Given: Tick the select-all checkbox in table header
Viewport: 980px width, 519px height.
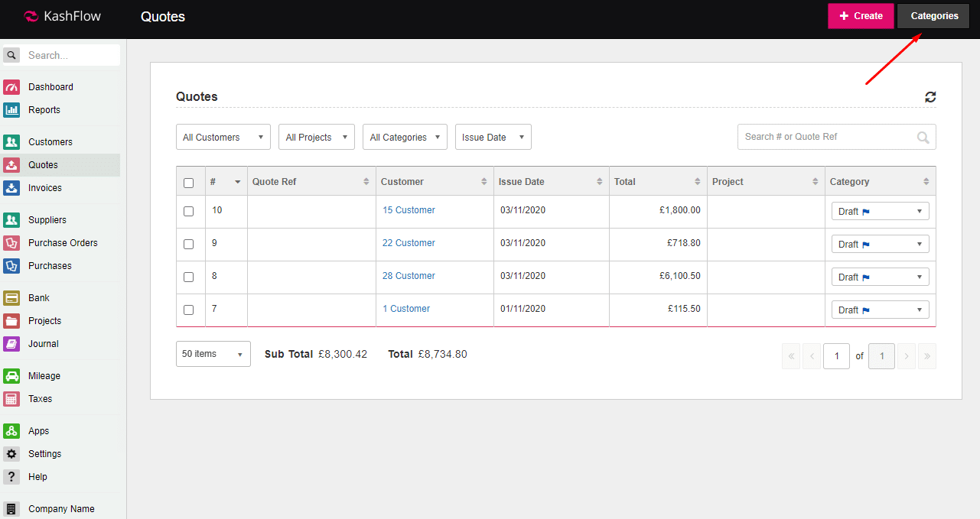Looking at the screenshot, I should click(189, 183).
